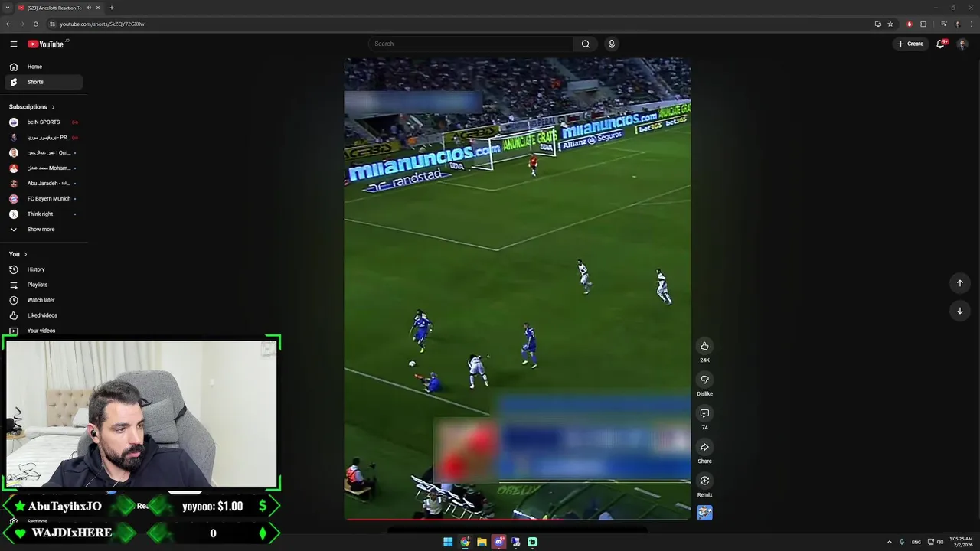Click the magnifier search button
Screen dimensions: 980x551
[x=586, y=44]
